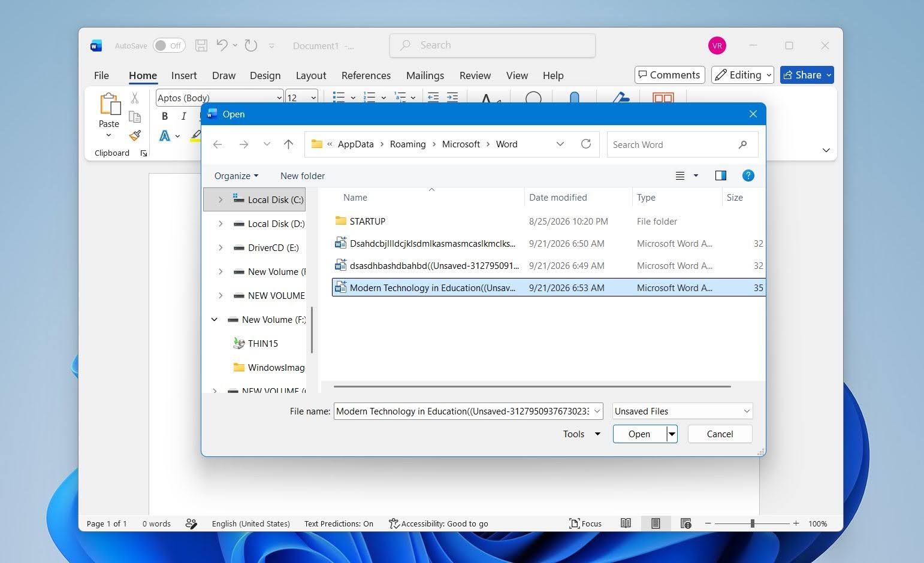
Task: Toggle Italic formatting button
Action: [183, 116]
